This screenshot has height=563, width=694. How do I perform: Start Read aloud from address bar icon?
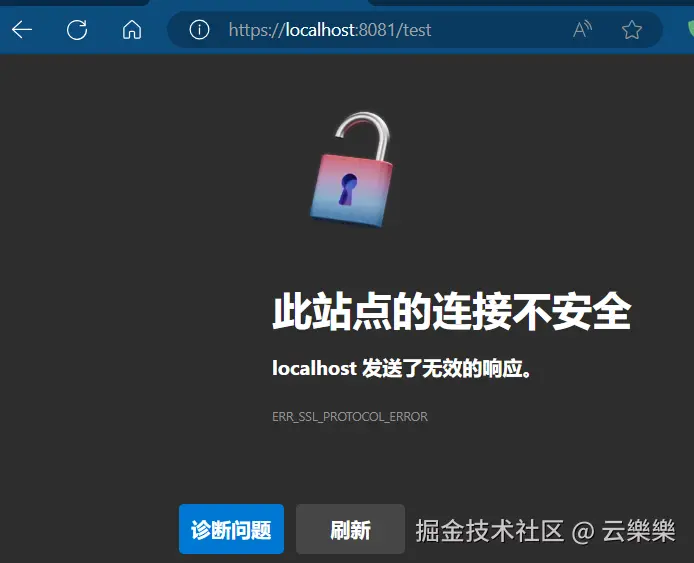[x=582, y=30]
